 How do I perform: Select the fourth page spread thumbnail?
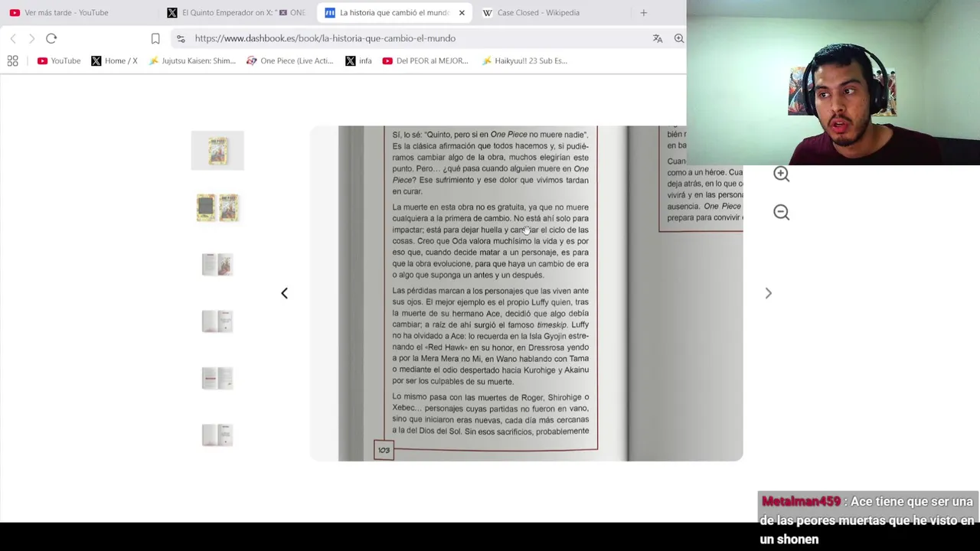217,321
